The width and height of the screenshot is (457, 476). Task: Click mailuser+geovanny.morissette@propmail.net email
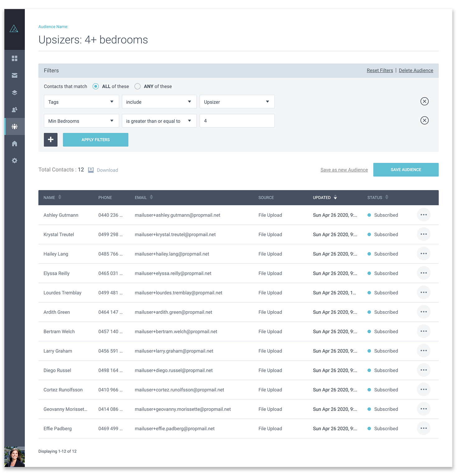point(183,409)
